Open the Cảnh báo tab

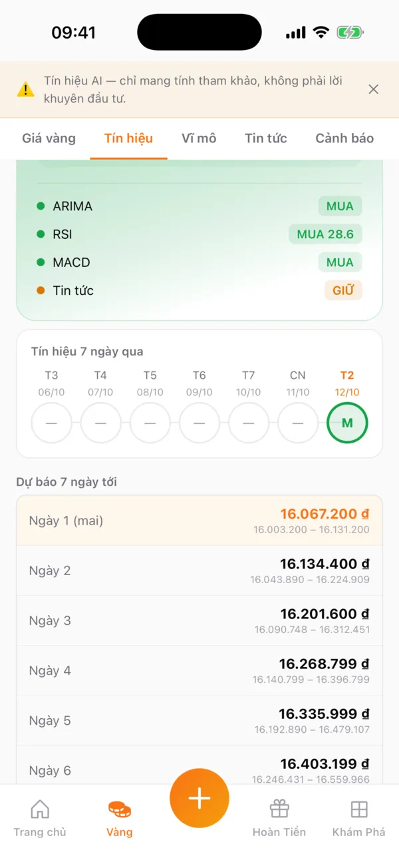point(344,138)
